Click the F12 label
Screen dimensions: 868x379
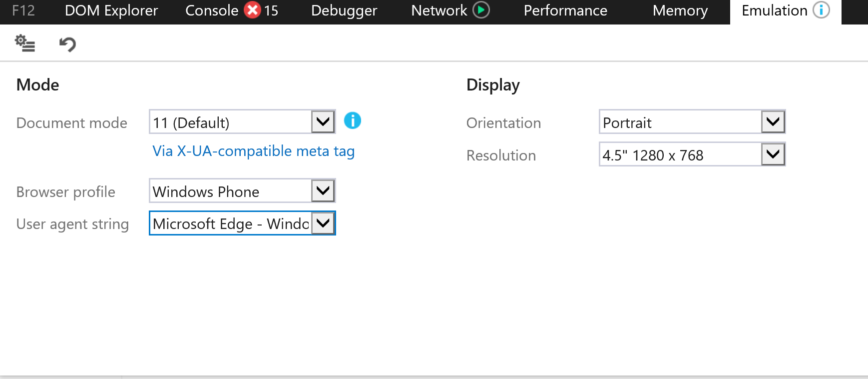tap(23, 10)
